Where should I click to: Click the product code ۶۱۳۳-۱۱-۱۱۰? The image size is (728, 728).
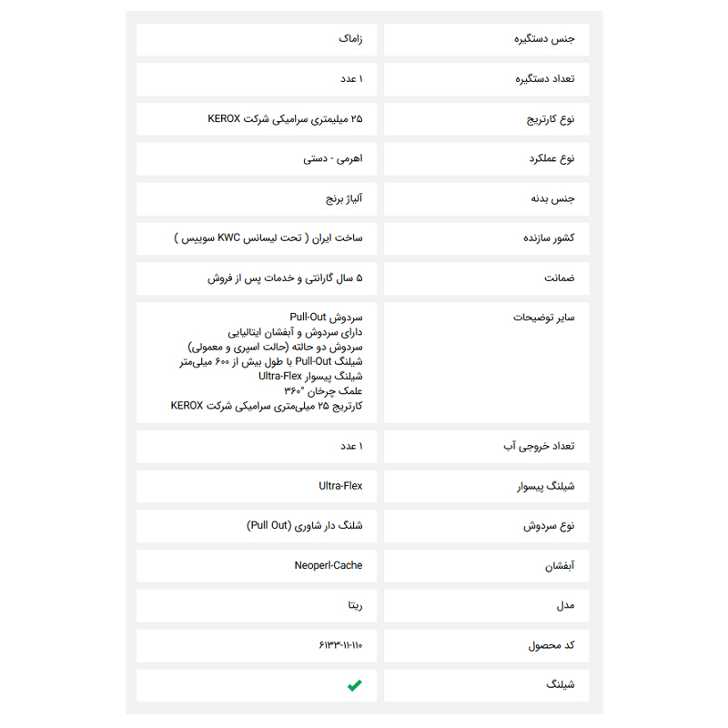click(340, 645)
